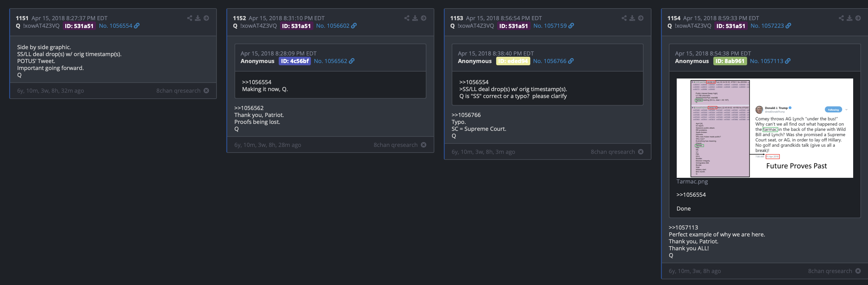The width and height of the screenshot is (868, 285).
Task: Click post number 1152 heading
Action: pyautogui.click(x=239, y=18)
